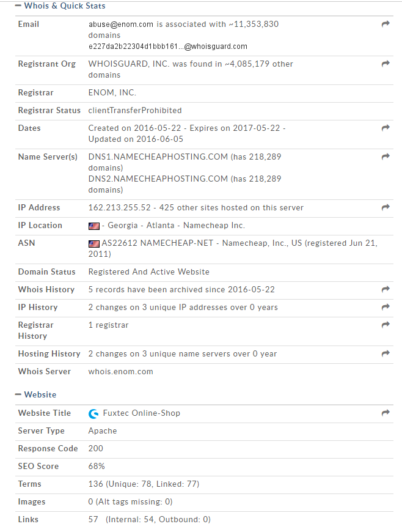Click the arrow icon in the IP Address row
The image size is (402, 532).
click(x=386, y=207)
